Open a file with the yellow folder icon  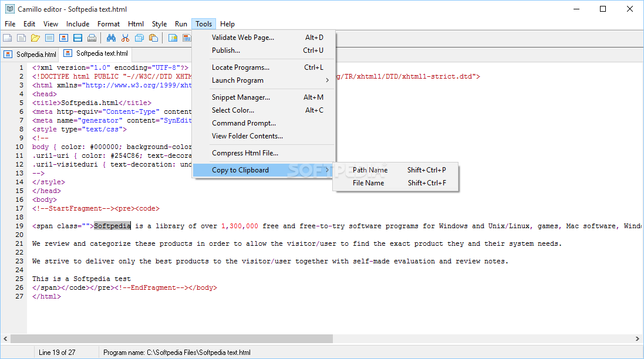coord(35,38)
